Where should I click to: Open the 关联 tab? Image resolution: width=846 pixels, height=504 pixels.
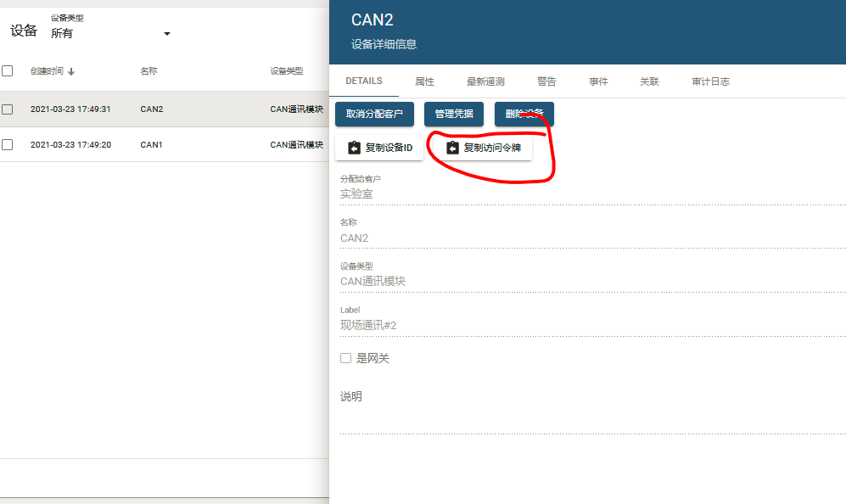[650, 81]
